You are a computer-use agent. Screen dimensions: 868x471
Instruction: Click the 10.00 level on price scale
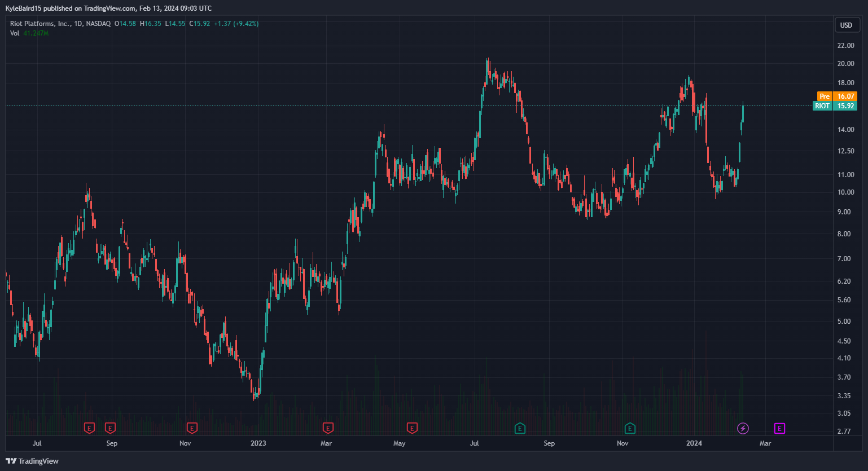click(845, 192)
